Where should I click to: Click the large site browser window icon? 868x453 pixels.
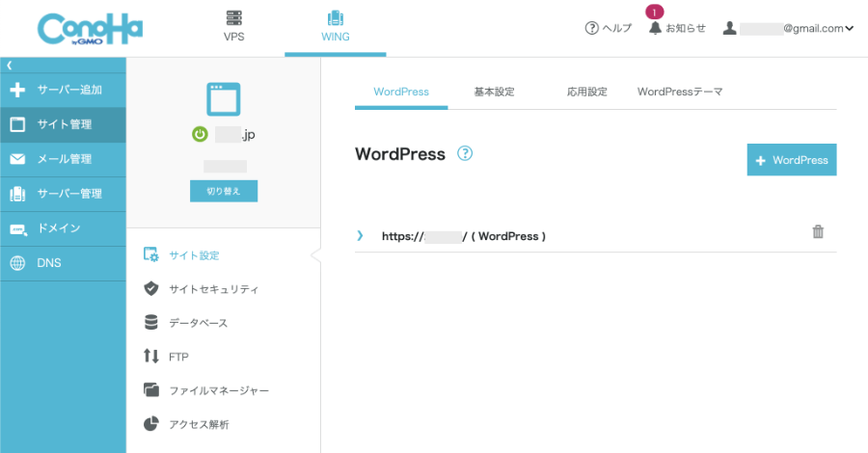pyautogui.click(x=224, y=99)
